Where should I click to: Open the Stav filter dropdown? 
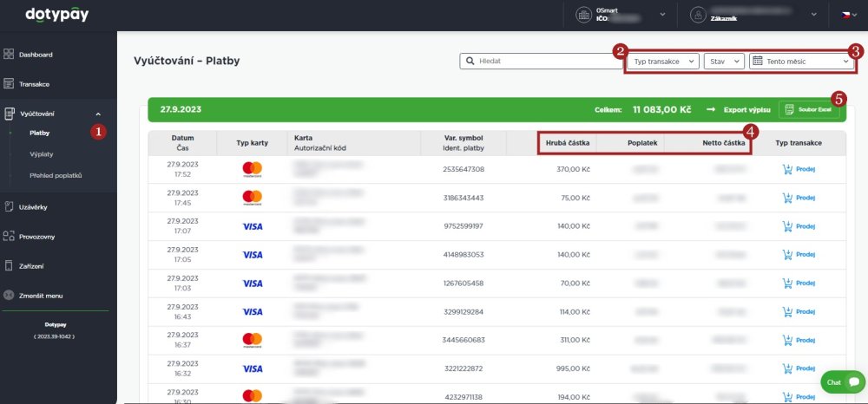(724, 62)
